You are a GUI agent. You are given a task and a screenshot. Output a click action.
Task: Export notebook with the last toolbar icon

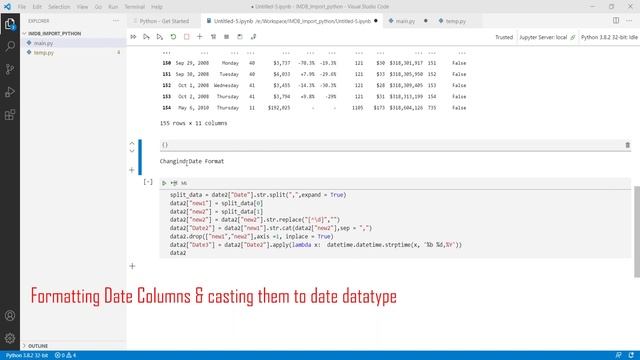tap(253, 37)
